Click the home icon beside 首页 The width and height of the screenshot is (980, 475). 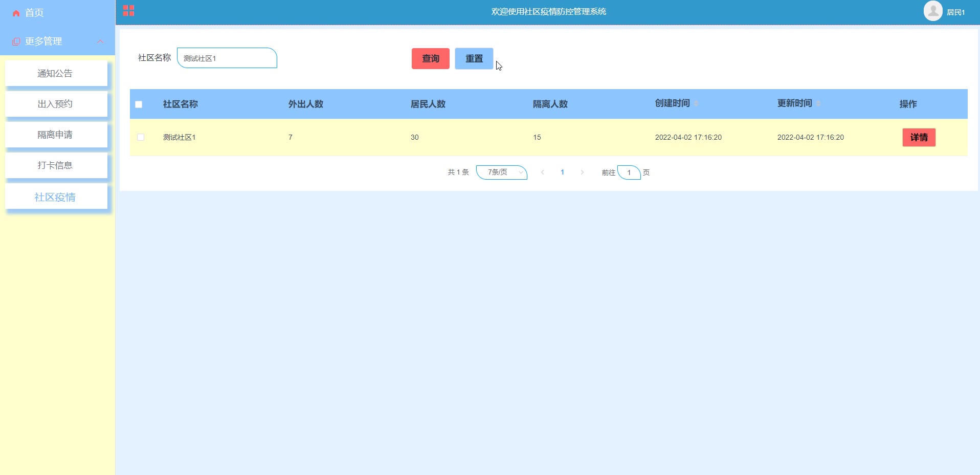tap(16, 13)
